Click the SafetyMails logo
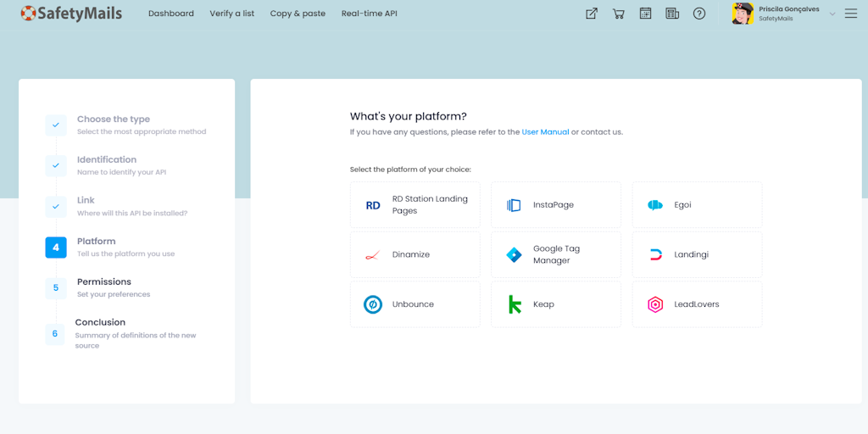 point(71,14)
